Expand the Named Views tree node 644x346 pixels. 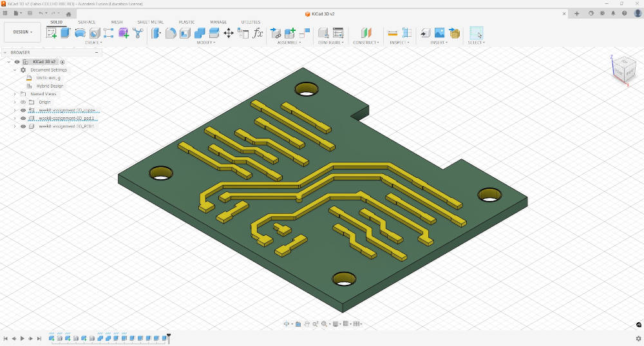click(x=15, y=94)
